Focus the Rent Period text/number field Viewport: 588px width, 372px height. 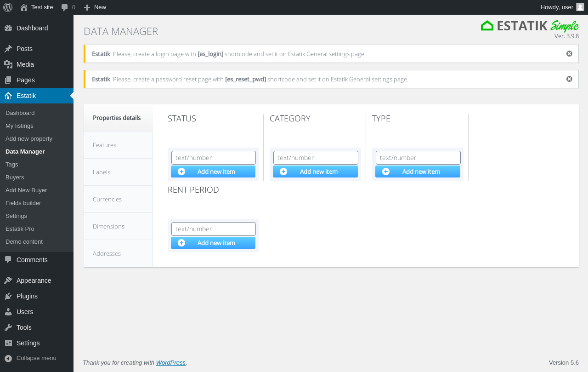[214, 229]
